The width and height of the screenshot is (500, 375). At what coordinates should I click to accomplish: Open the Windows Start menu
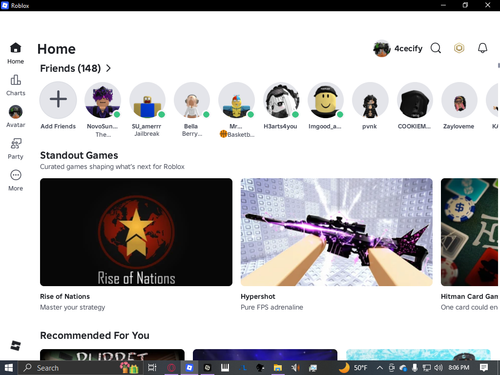click(9, 368)
